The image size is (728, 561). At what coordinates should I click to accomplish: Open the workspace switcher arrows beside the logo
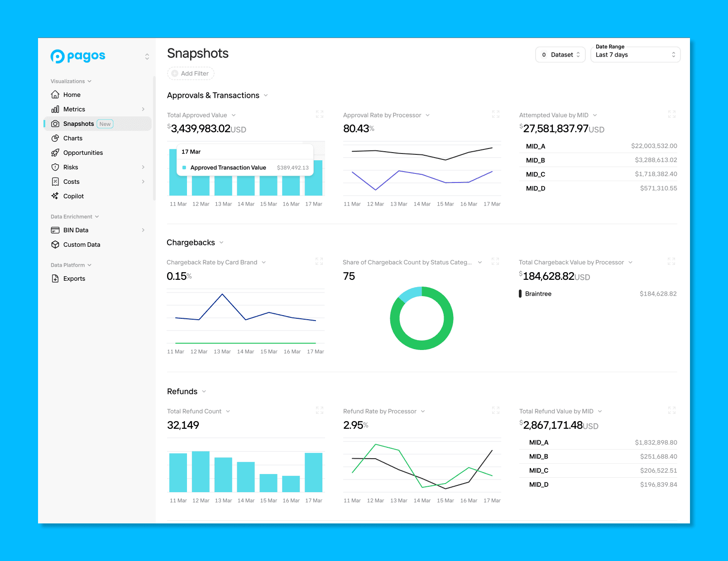pyautogui.click(x=147, y=57)
